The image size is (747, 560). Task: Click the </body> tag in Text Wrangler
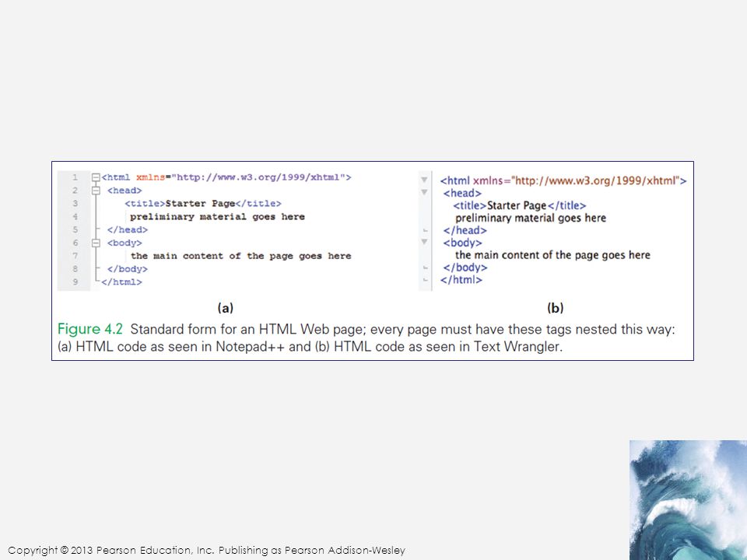click(465, 268)
